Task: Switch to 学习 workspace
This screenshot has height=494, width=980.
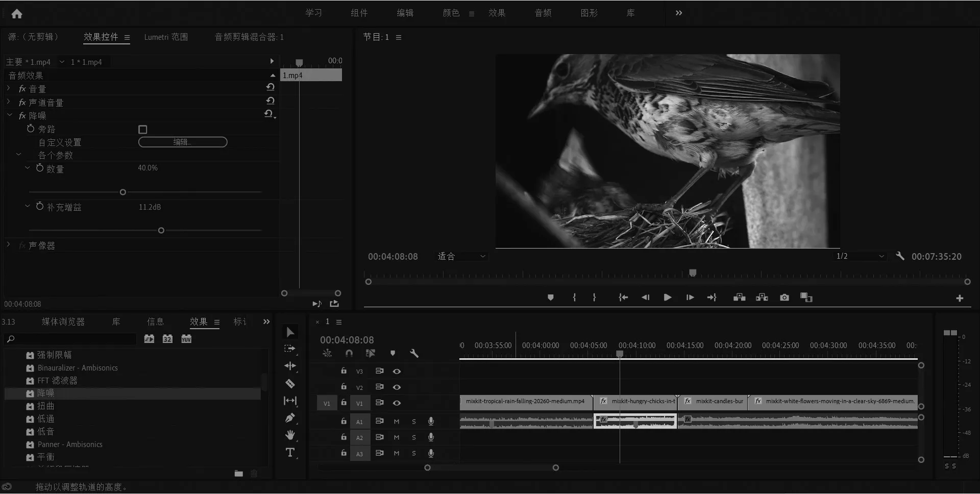Action: 313,13
